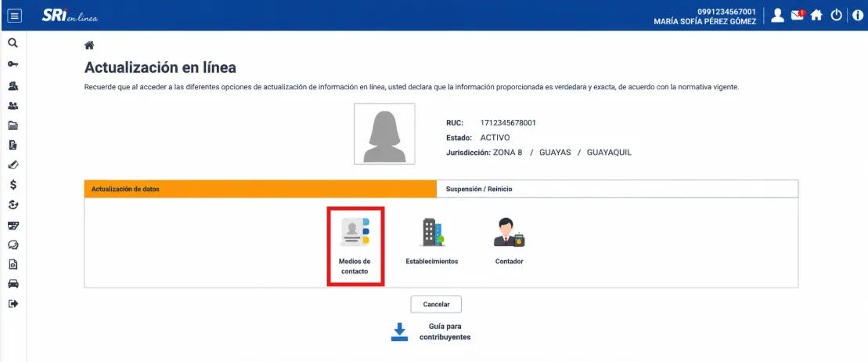This screenshot has width=868, height=362.
Task: Click the ACTIVO status value
Action: click(x=495, y=137)
